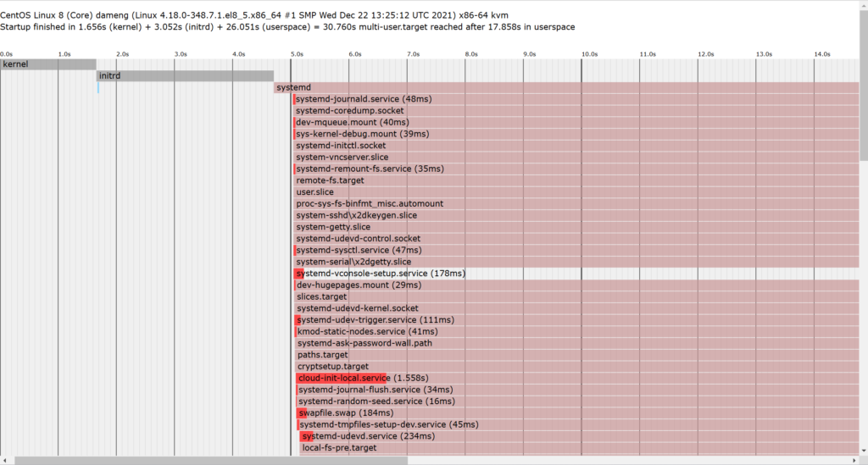868x465 pixels.
Task: Click the startup finished summary text
Action: 288,27
